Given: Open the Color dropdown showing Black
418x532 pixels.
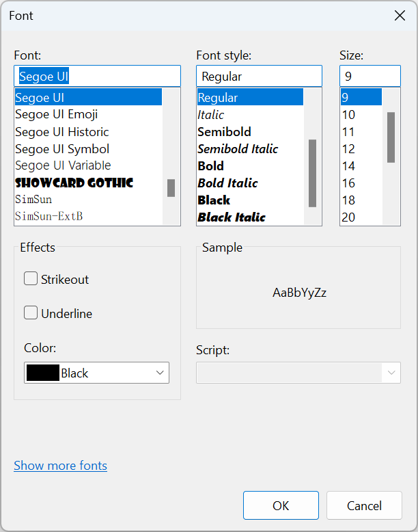Looking at the screenshot, I should tap(96, 373).
